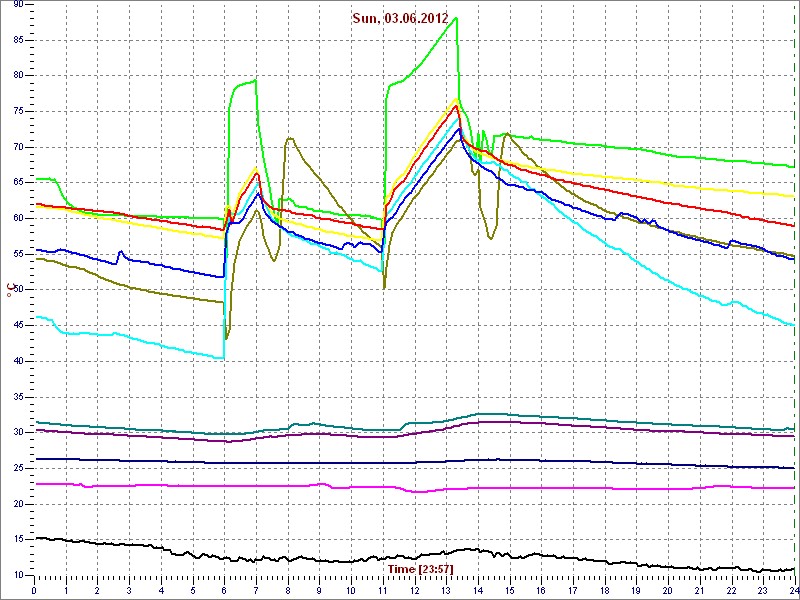The height and width of the screenshot is (600, 800).
Task: Click the highest peak of the bright green curve
Action: (456, 18)
